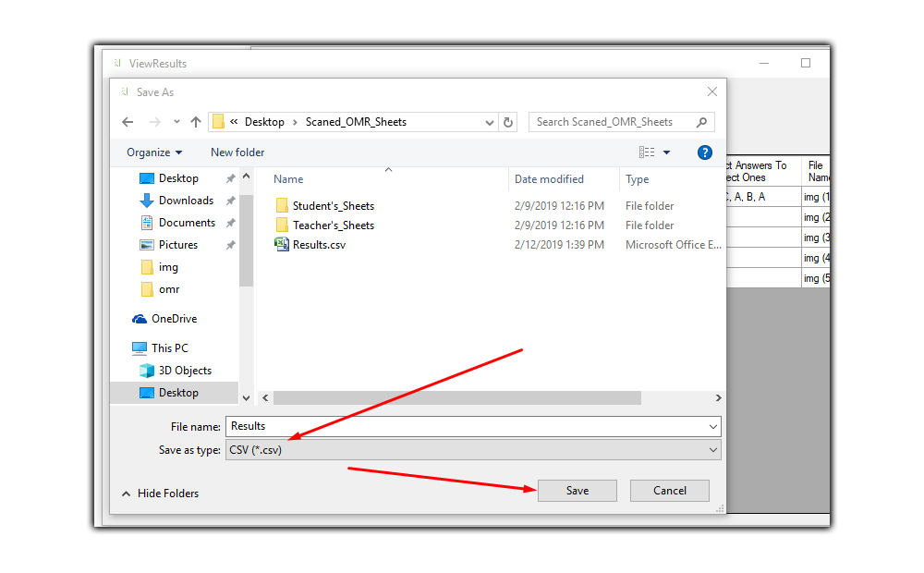Select the Results.csv file
924x573 pixels.
[x=319, y=245]
